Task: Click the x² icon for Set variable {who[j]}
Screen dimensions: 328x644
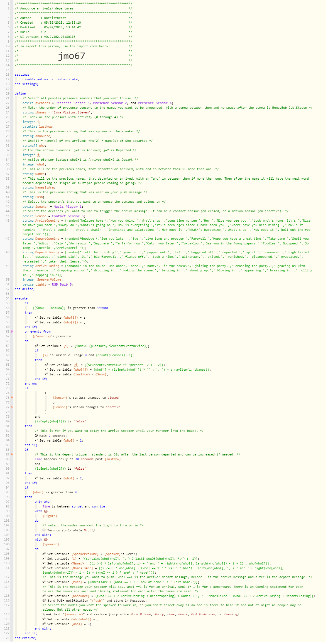Action: point(46,369)
